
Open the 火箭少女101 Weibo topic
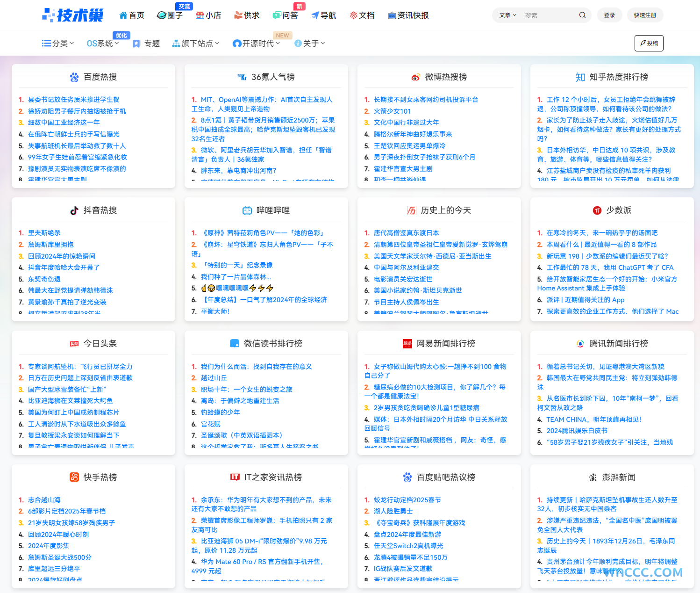click(392, 111)
